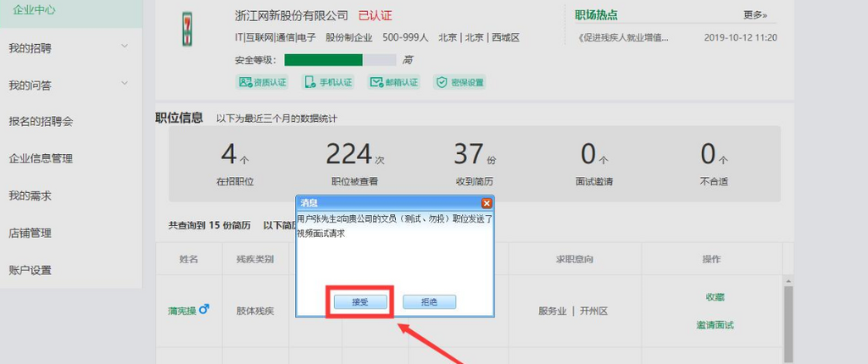Click 接受 to accept the video interview
The width and height of the screenshot is (868, 364).
coord(359,302)
